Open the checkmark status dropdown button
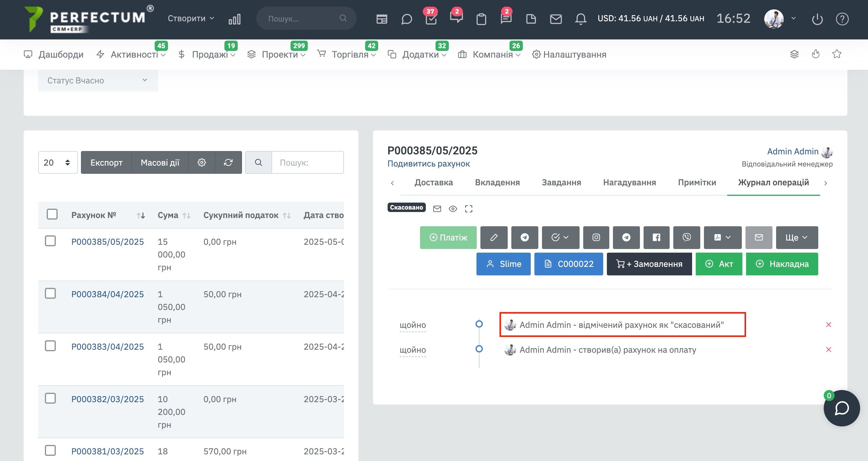 (x=560, y=237)
